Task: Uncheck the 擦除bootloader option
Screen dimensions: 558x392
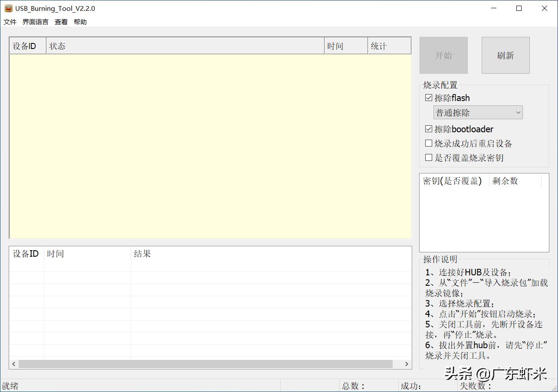Action: point(429,129)
